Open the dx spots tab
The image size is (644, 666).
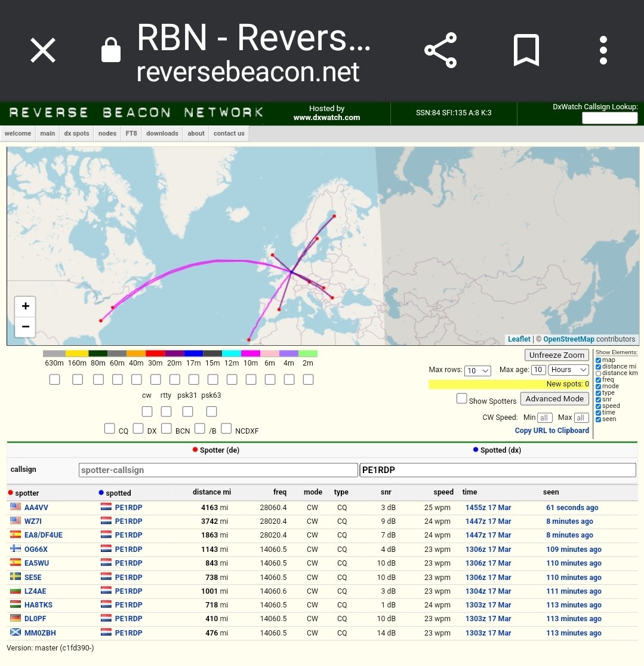(76, 133)
